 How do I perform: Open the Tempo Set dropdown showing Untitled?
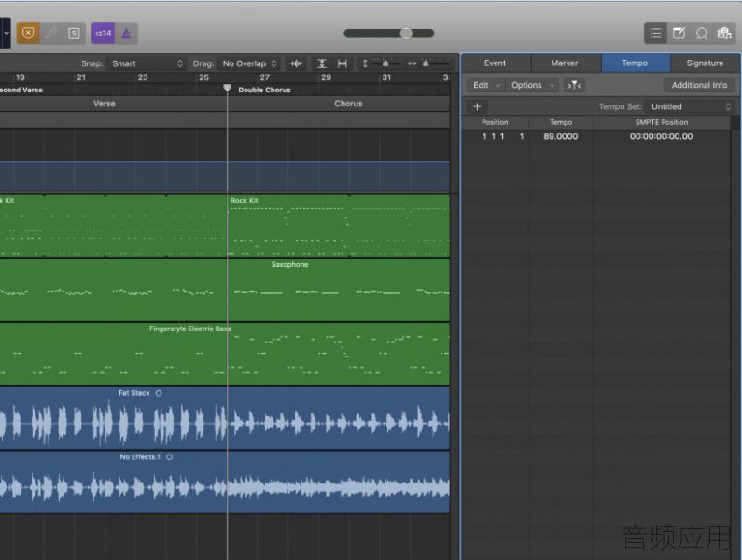tap(691, 106)
